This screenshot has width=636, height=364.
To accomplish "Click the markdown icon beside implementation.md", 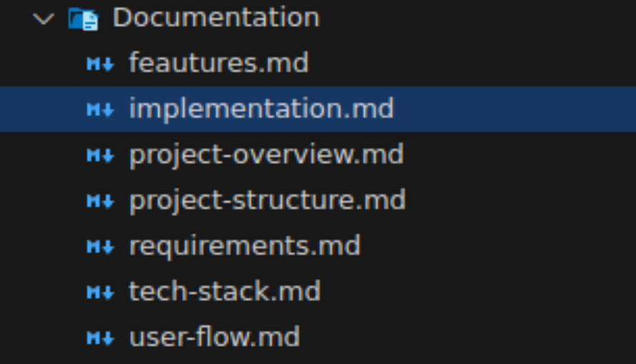I will [100, 110].
